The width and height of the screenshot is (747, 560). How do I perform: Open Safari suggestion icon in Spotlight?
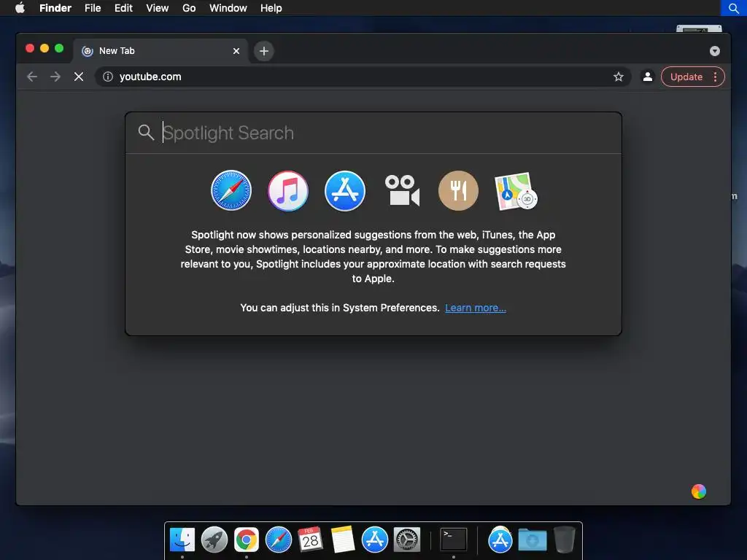coord(231,190)
